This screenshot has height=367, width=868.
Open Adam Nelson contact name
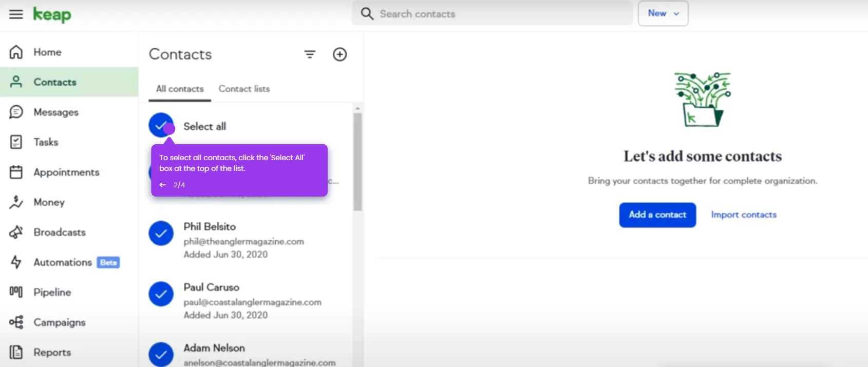click(x=214, y=347)
